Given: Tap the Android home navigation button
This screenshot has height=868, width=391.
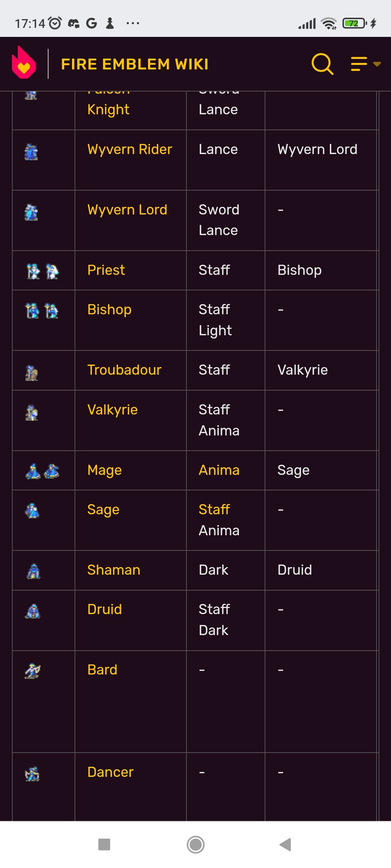Looking at the screenshot, I should click(x=195, y=845).
